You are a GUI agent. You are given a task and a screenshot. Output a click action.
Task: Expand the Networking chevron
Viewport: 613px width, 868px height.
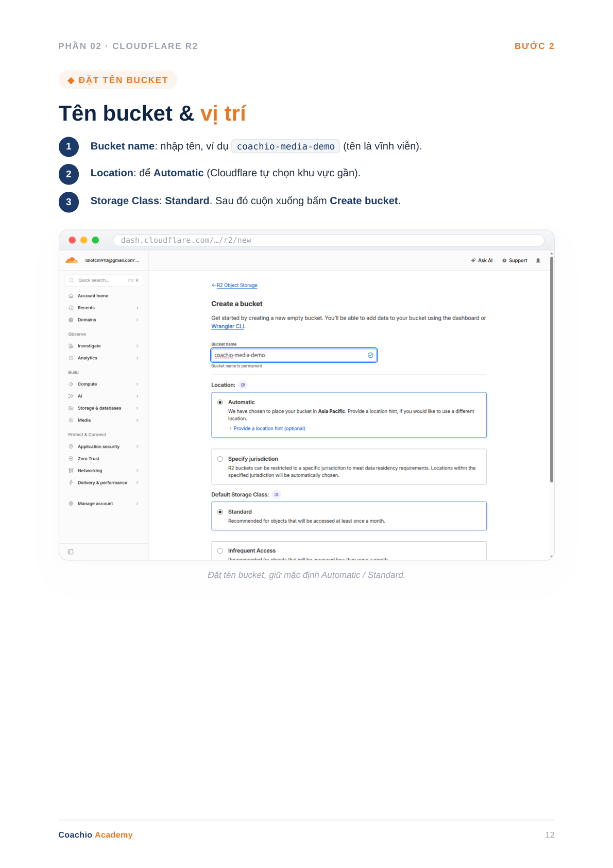(x=138, y=471)
